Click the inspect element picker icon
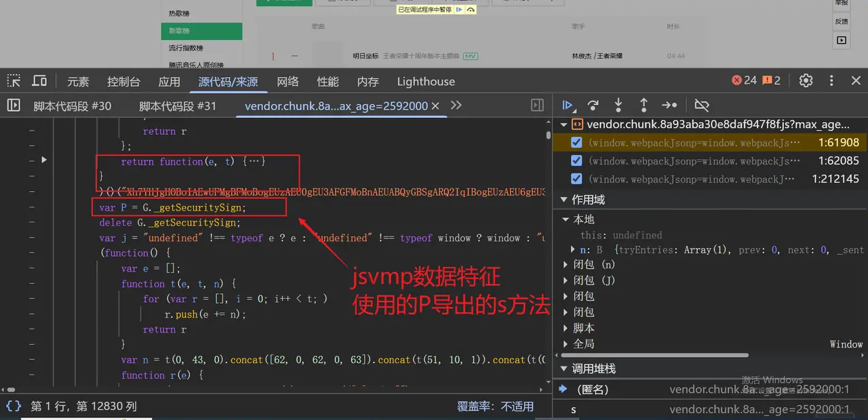The image size is (868, 420). pos(14,81)
